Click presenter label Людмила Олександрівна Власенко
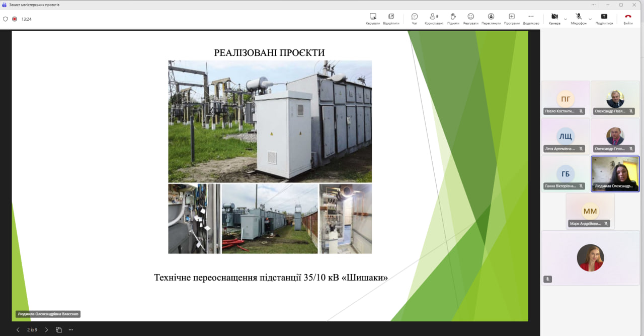This screenshot has height=336, width=644. point(48,314)
